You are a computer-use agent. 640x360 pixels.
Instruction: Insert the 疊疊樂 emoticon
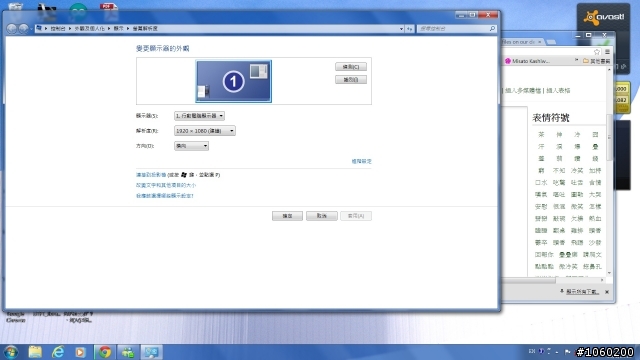point(568,255)
